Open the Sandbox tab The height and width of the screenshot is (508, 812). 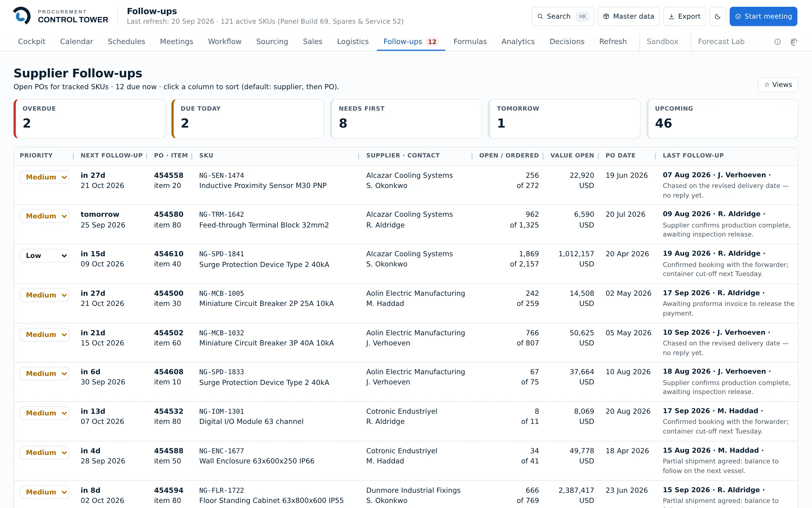click(x=662, y=42)
